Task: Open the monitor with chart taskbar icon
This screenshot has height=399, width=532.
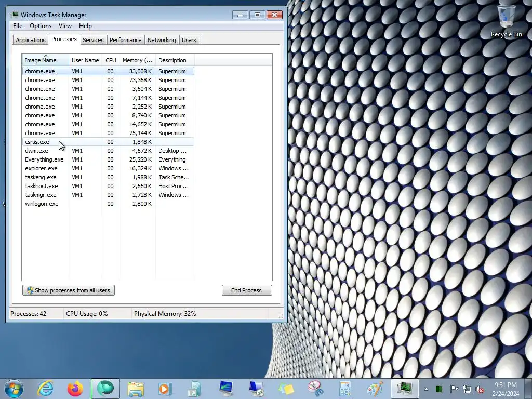Action: (225, 389)
